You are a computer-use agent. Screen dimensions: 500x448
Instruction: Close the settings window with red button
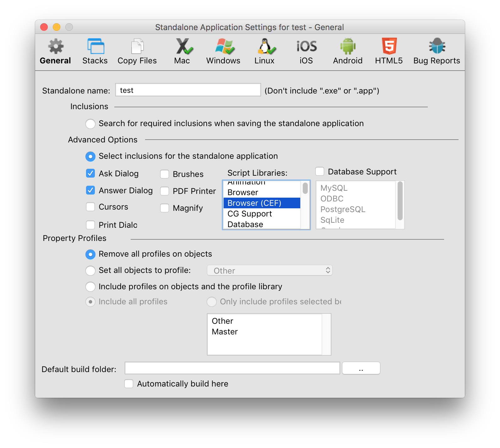[44, 27]
